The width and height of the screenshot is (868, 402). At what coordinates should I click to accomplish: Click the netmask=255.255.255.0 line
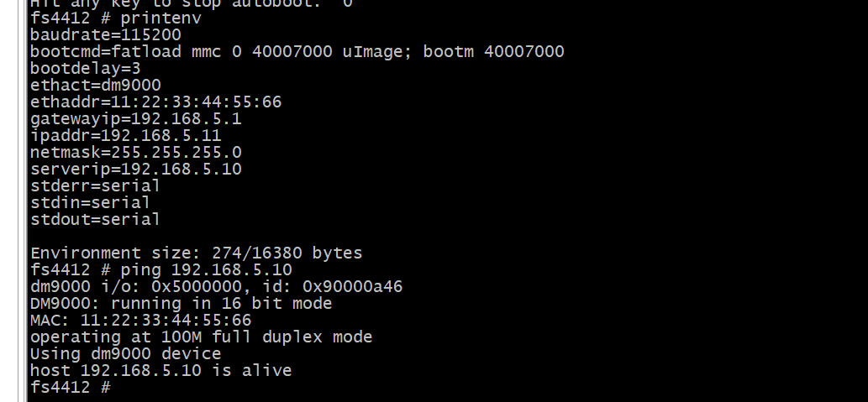(136, 152)
